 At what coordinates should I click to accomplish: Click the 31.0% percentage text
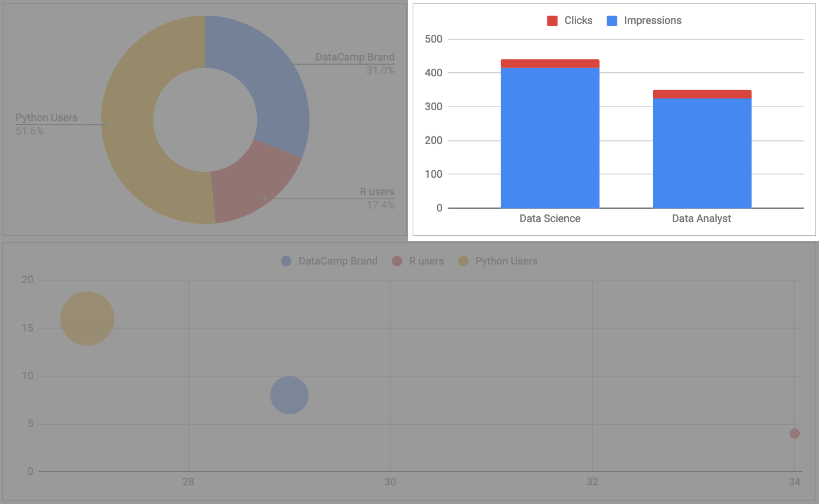[381, 71]
